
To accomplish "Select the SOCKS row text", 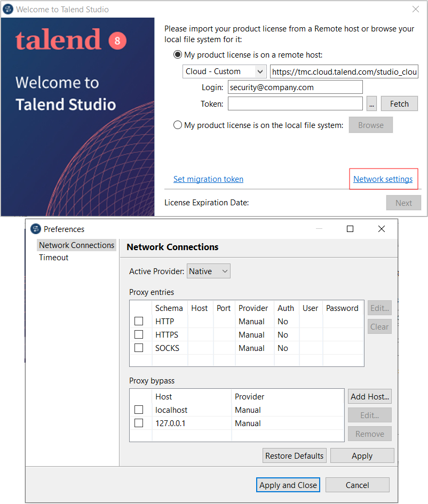I will (167, 348).
